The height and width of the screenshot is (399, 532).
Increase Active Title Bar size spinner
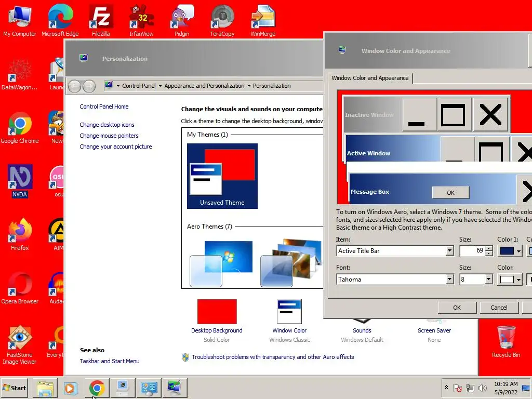pyautogui.click(x=488, y=248)
